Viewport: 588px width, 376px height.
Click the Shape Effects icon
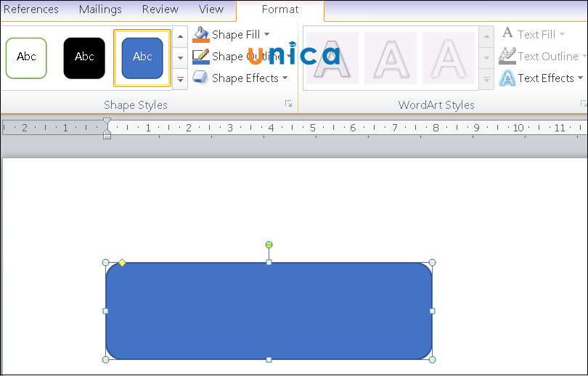pyautogui.click(x=200, y=78)
